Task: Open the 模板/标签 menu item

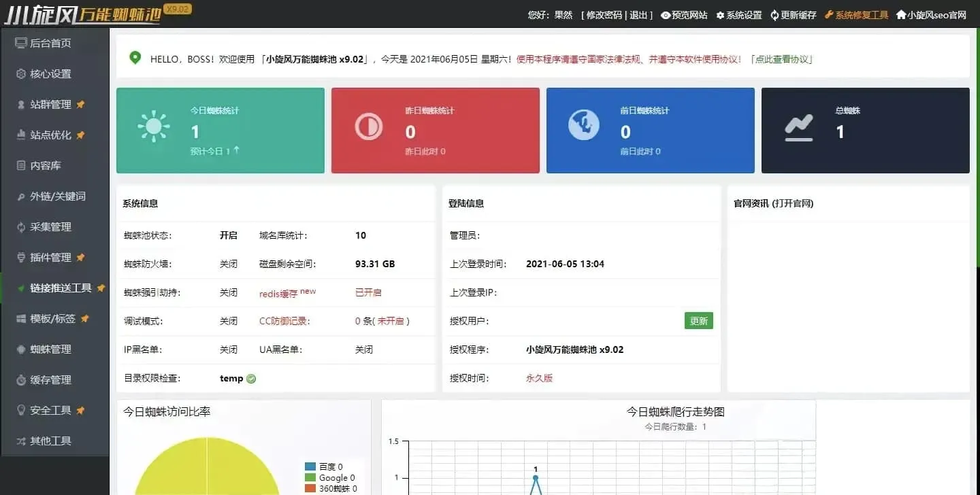Action: [x=54, y=318]
